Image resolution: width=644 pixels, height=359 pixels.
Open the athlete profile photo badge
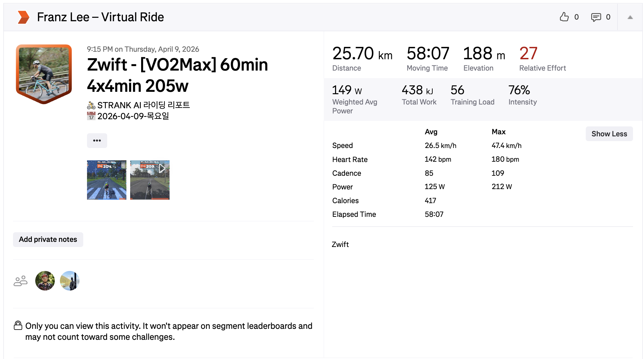click(x=44, y=74)
